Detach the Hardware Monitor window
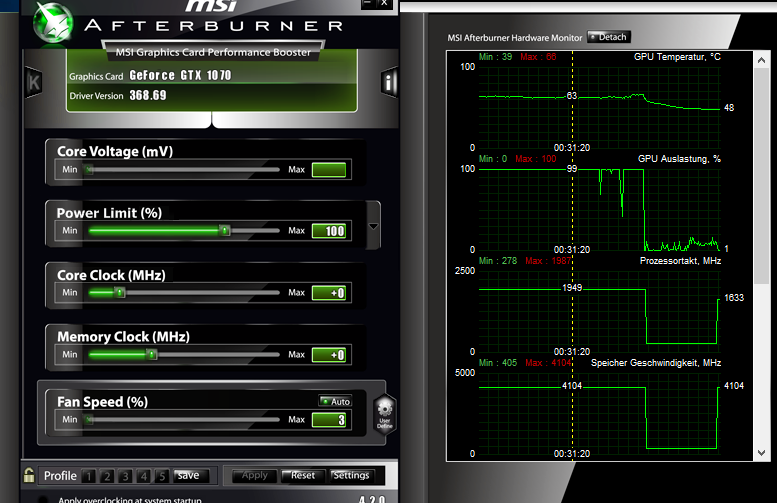 pos(609,37)
